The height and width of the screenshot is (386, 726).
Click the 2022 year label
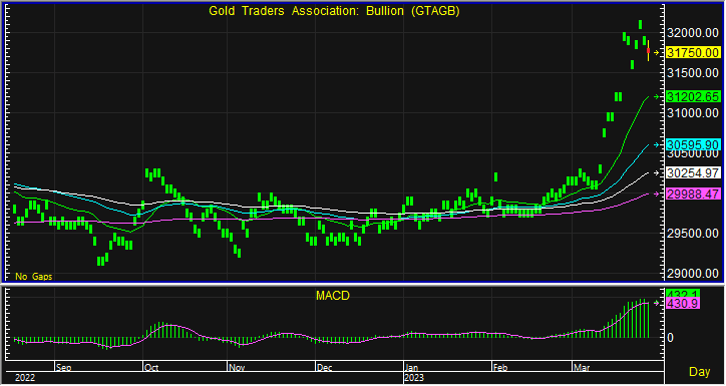[25, 378]
